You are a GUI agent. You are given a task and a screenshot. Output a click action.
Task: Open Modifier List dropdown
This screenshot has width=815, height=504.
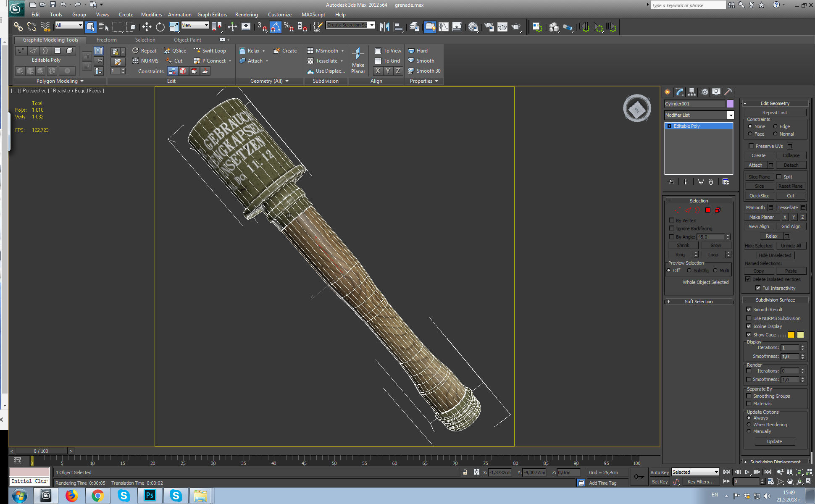[x=730, y=115]
